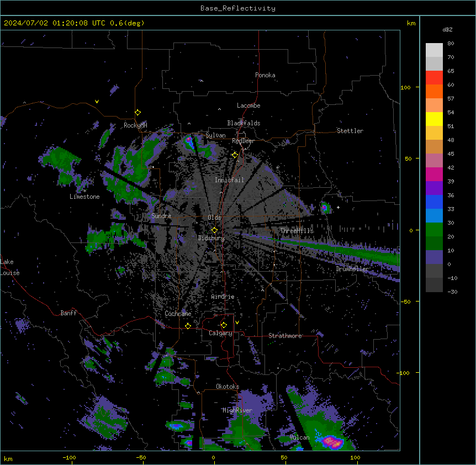Click the 100 tick label on right axis

pyautogui.click(x=405, y=88)
